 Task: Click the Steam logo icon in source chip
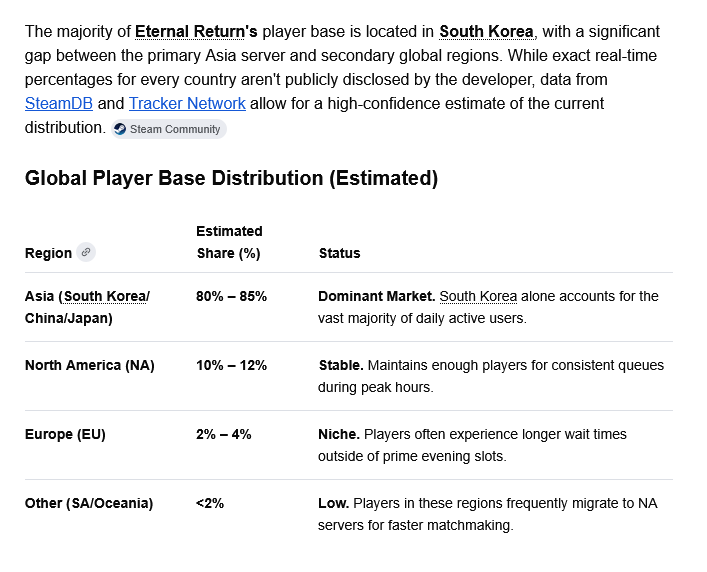click(120, 129)
